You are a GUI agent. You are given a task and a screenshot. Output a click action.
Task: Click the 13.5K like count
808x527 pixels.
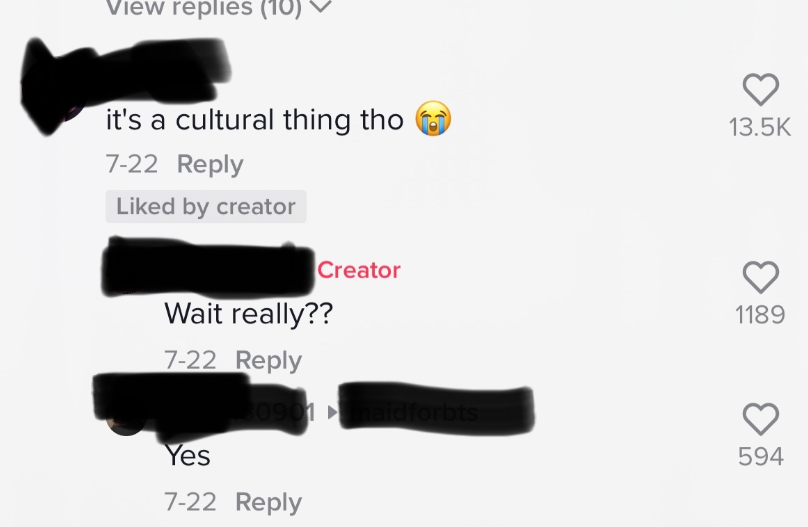[x=760, y=127]
